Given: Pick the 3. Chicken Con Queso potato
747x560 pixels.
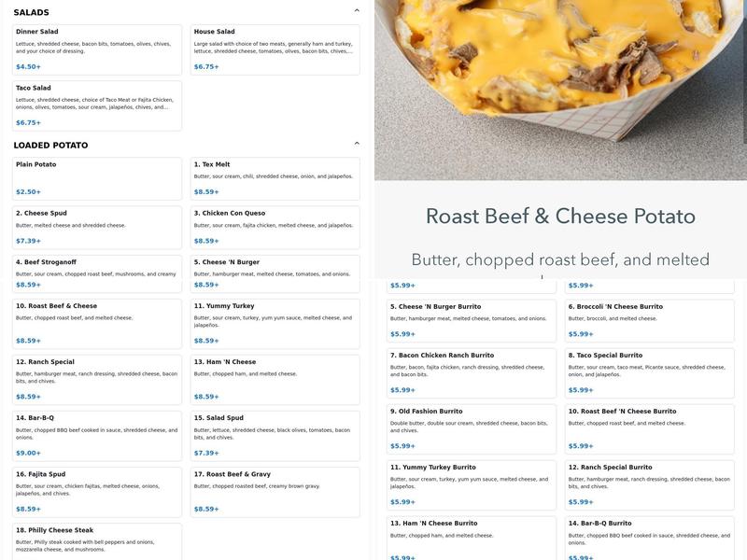Looking at the screenshot, I should pyautogui.click(x=275, y=227).
